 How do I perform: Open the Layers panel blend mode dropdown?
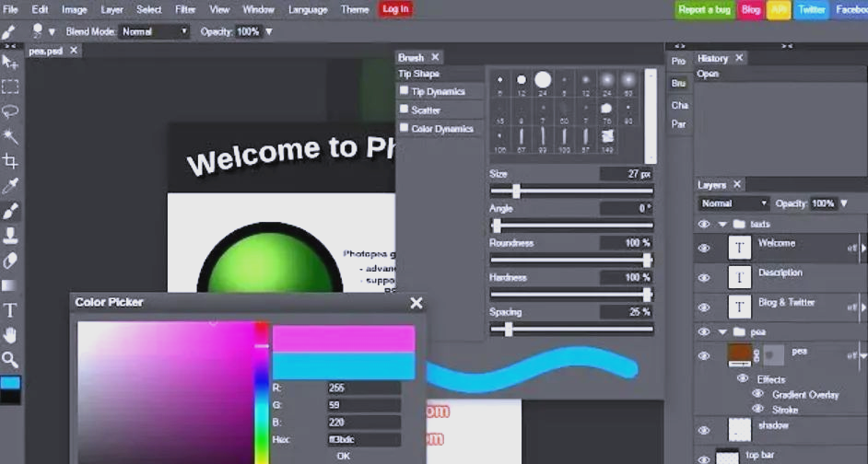(x=733, y=203)
